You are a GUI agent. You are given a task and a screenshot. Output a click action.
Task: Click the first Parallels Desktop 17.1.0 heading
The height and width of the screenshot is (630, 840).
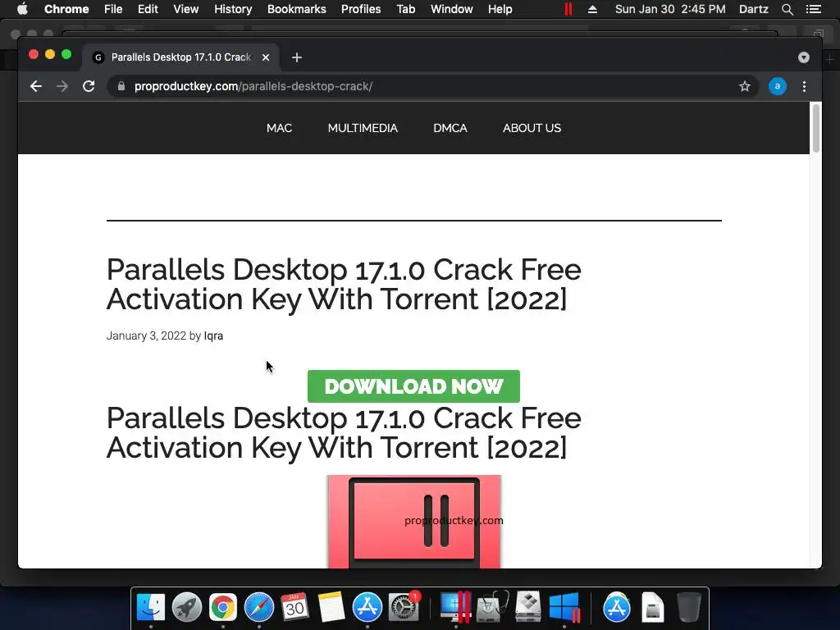pos(344,284)
